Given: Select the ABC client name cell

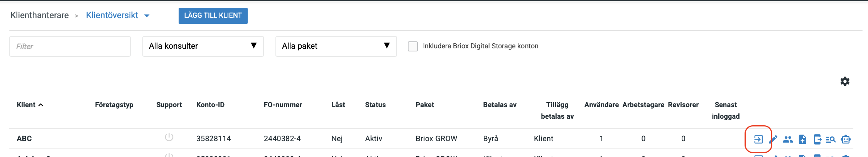Looking at the screenshot, I should pyautogui.click(x=24, y=138).
